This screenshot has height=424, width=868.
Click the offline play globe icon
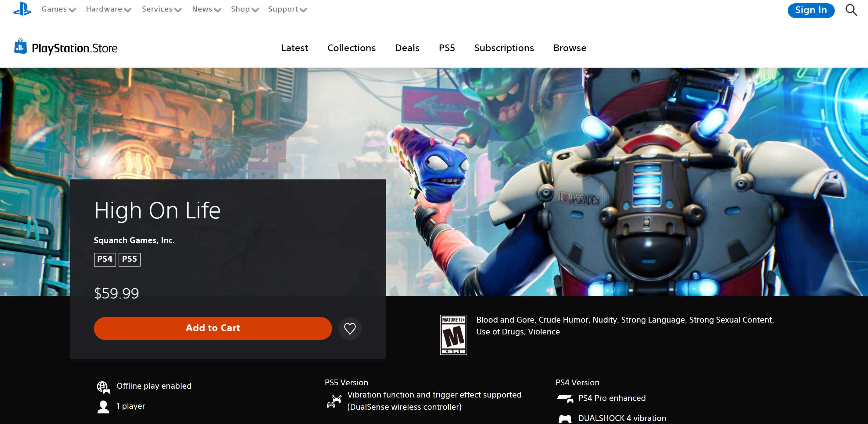click(103, 387)
